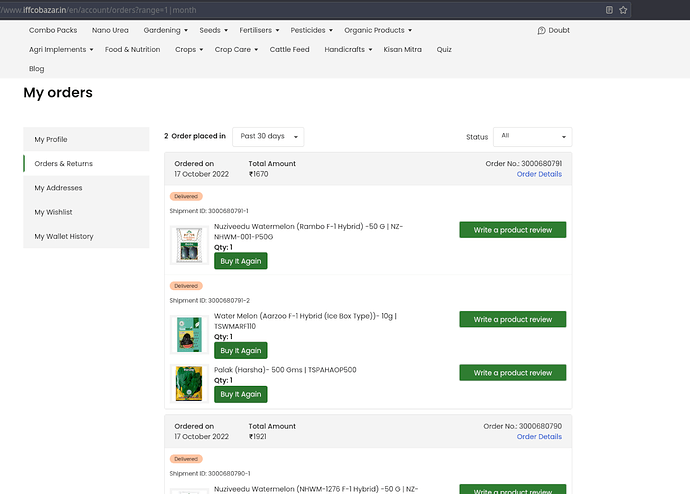Select the ₹1921 total amount text
The height and width of the screenshot is (494, 690).
pyautogui.click(x=257, y=437)
